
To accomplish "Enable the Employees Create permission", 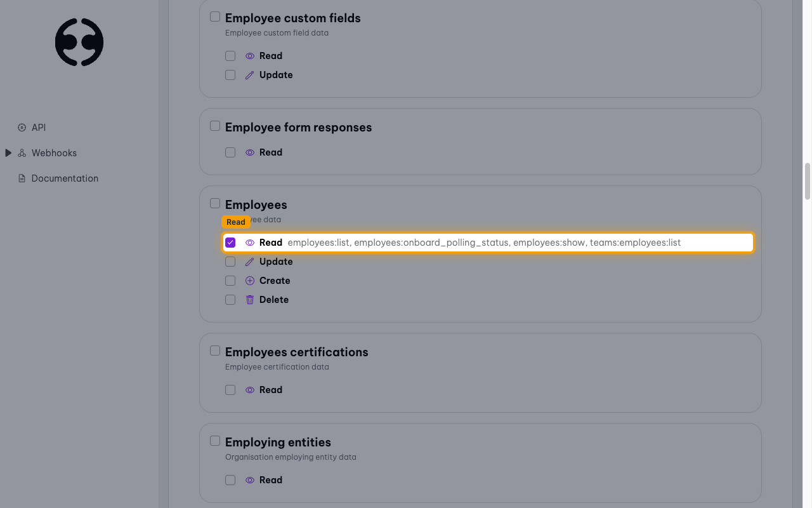I will click(230, 281).
